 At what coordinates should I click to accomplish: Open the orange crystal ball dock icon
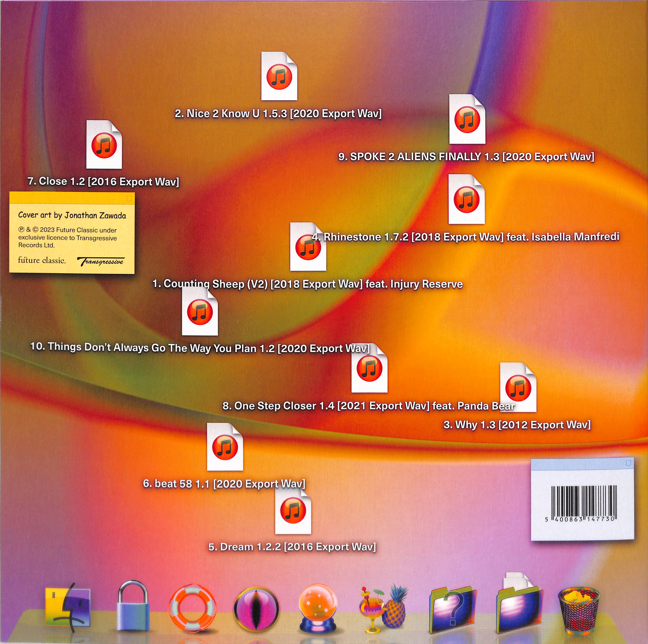[x=318, y=608]
